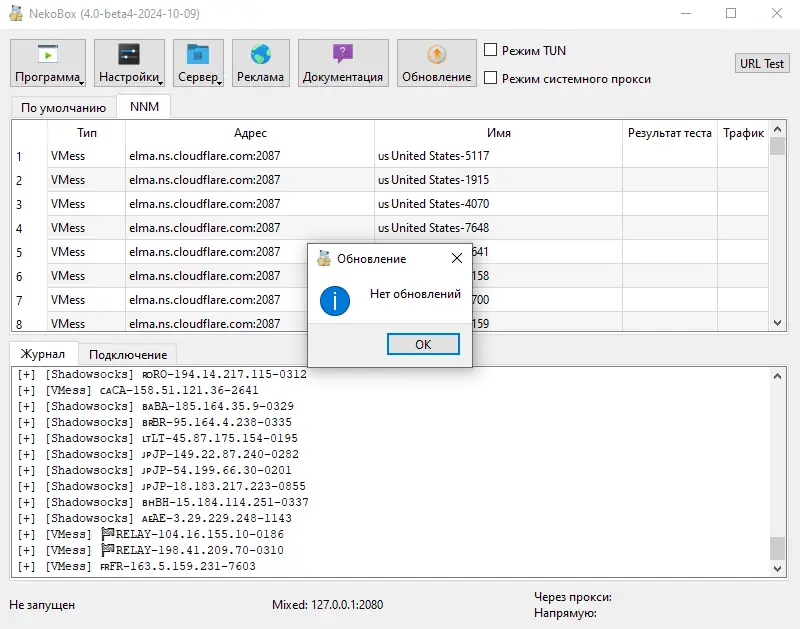This screenshot has height=629, width=800.
Task: Click log line BH-15.184.114.251-0337
Action: point(163,502)
